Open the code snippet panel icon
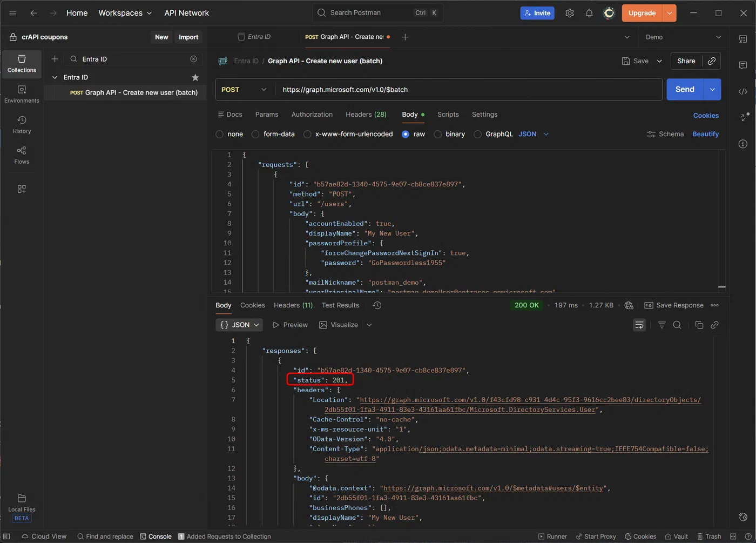 (x=743, y=91)
